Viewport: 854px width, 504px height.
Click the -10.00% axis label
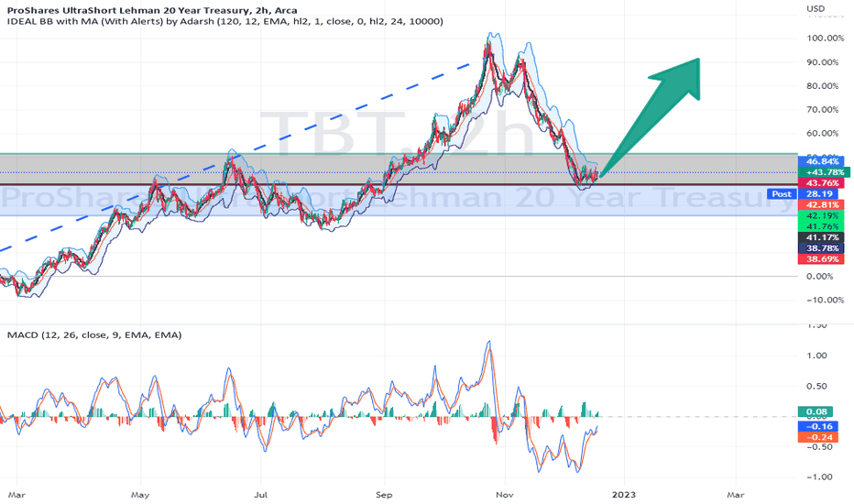824,301
